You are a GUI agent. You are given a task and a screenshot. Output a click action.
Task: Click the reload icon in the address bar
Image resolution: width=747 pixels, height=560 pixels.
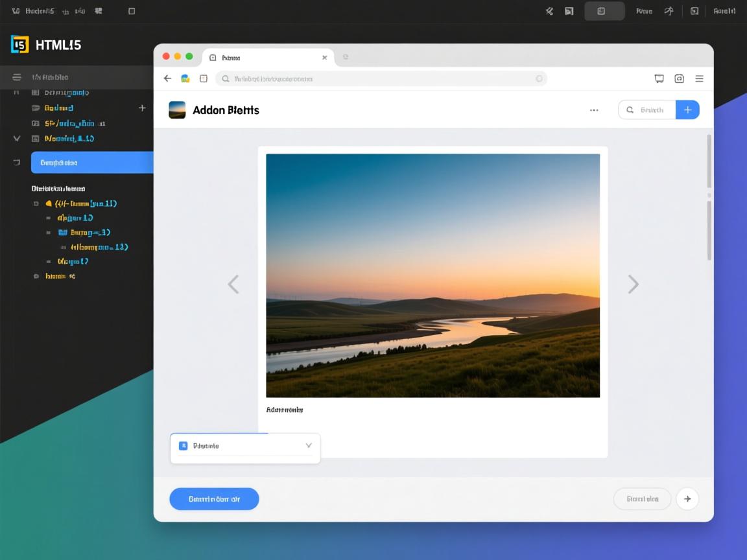tap(539, 78)
